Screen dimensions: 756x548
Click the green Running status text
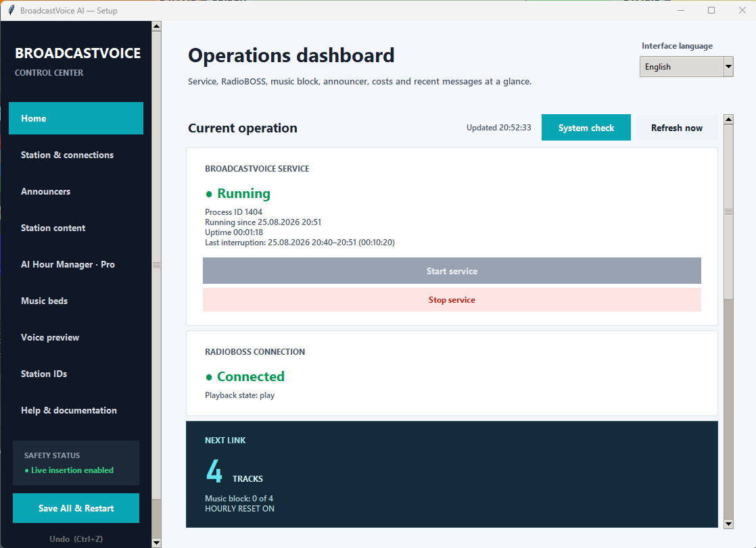(238, 193)
